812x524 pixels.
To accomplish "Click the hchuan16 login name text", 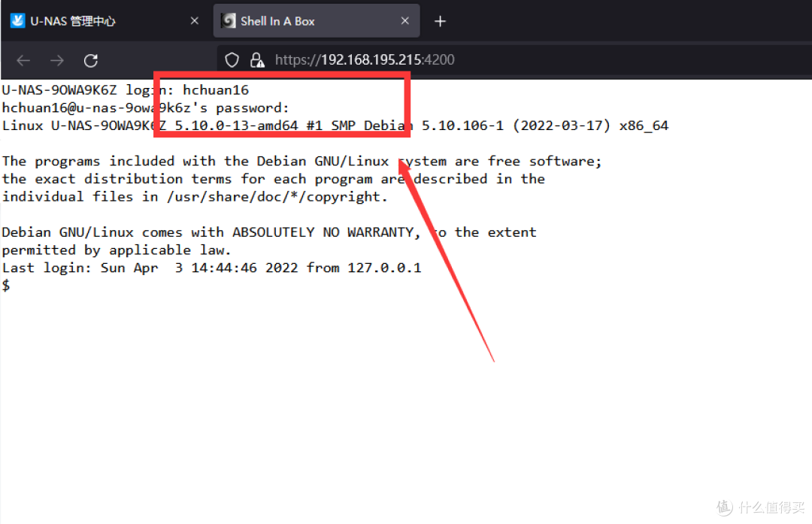I will click(x=216, y=89).
